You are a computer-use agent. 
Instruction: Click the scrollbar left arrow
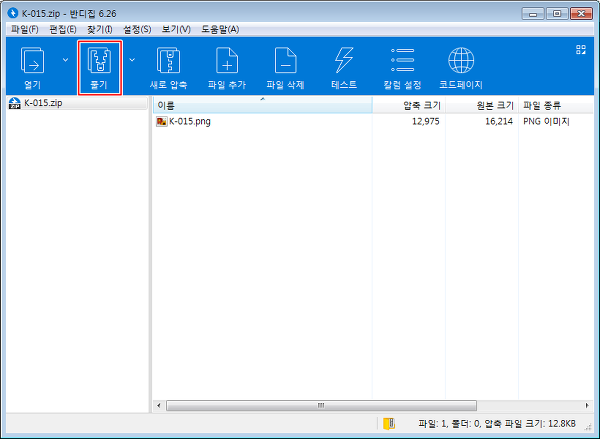[x=159, y=405]
